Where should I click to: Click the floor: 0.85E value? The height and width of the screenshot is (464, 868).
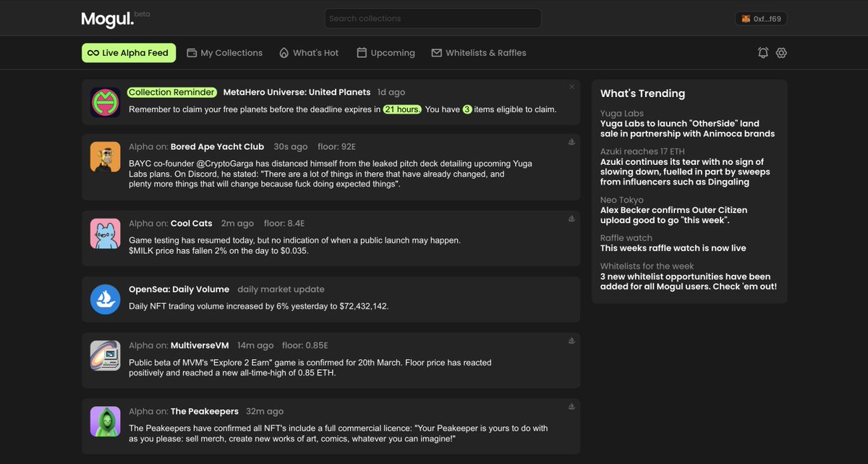coord(305,345)
